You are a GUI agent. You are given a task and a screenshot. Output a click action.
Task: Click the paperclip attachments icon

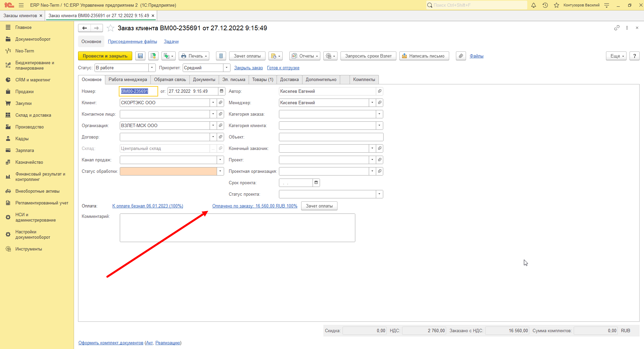[x=461, y=56]
